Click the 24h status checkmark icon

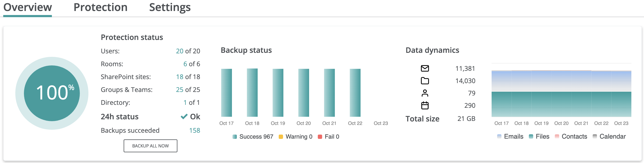[x=184, y=117]
